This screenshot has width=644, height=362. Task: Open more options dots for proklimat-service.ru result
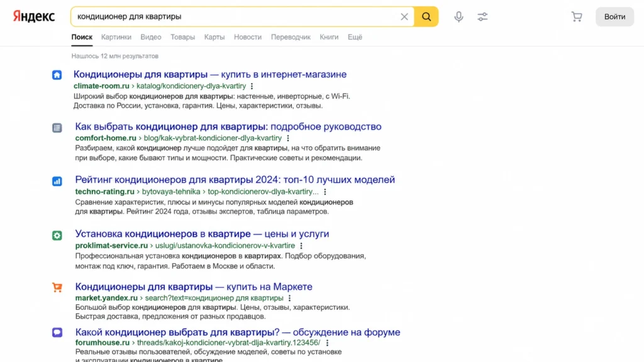[301, 246]
